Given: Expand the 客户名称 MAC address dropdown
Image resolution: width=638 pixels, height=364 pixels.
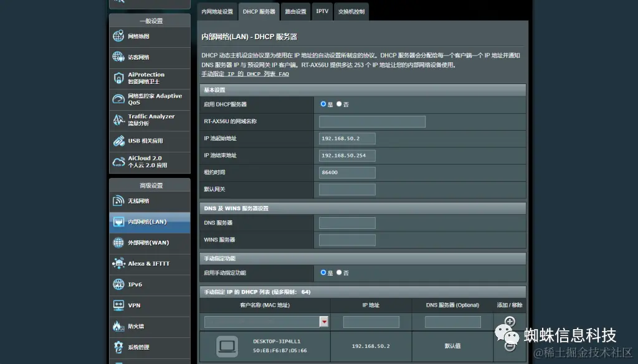Looking at the screenshot, I should pos(324,322).
